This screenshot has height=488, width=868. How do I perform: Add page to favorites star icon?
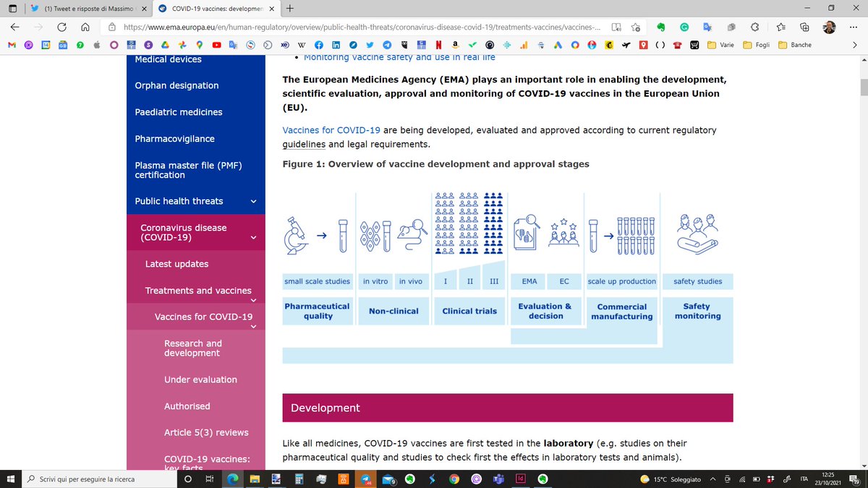click(x=635, y=27)
